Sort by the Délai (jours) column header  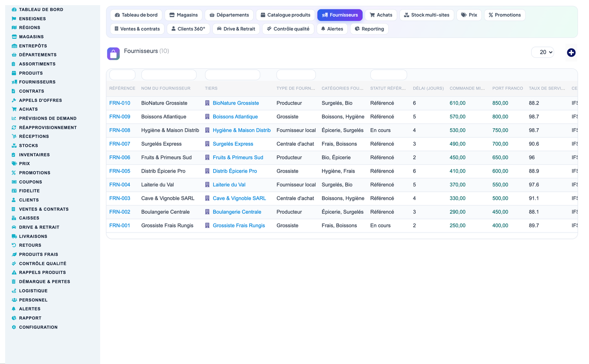tap(428, 88)
